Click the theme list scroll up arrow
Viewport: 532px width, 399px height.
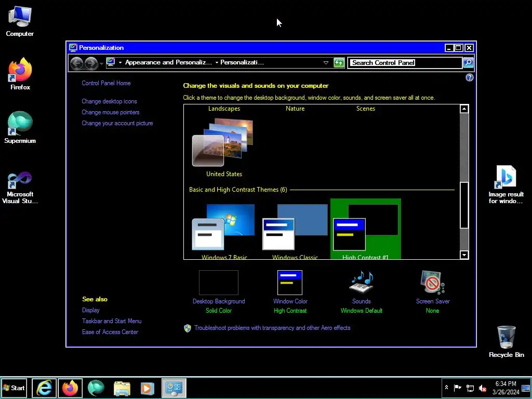coord(464,109)
